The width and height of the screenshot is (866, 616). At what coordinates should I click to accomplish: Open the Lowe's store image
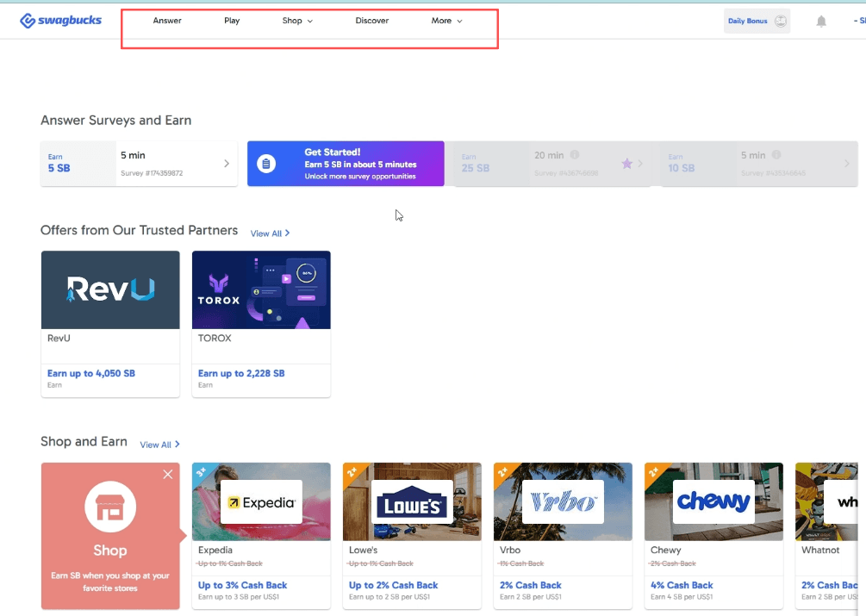pyautogui.click(x=412, y=501)
